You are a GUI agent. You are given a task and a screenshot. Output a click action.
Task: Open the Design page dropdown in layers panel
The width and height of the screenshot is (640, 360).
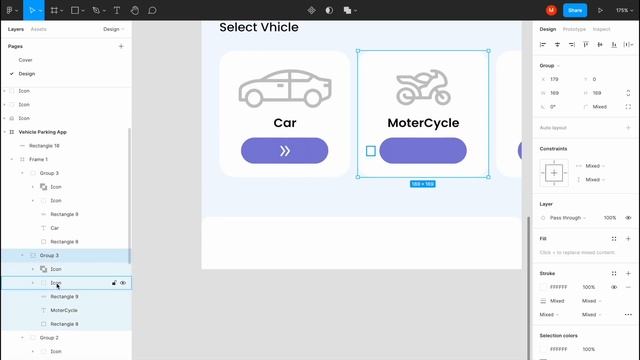coord(113,29)
